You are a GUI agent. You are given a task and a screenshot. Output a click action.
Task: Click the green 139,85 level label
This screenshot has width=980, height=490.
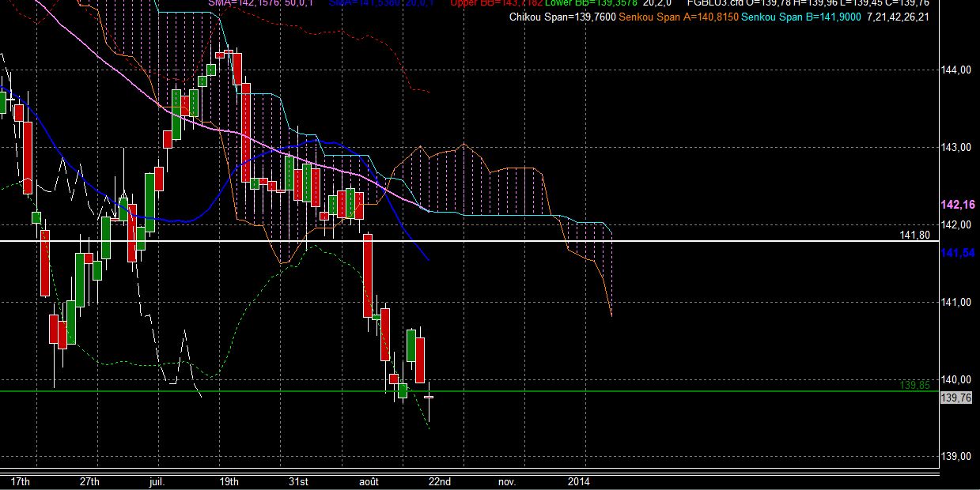pyautogui.click(x=914, y=385)
